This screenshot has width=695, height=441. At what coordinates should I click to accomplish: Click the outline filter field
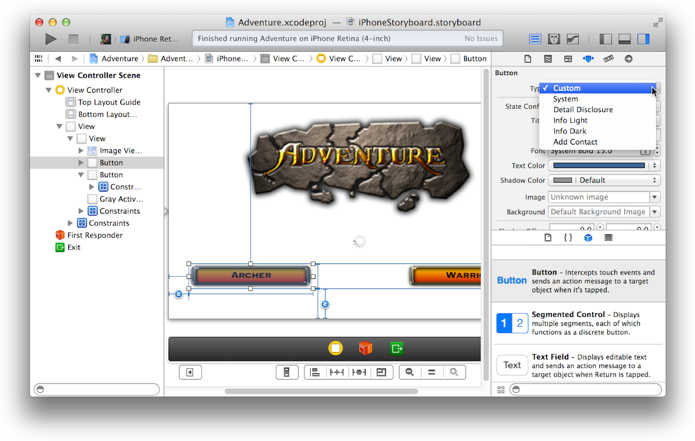coord(97,390)
